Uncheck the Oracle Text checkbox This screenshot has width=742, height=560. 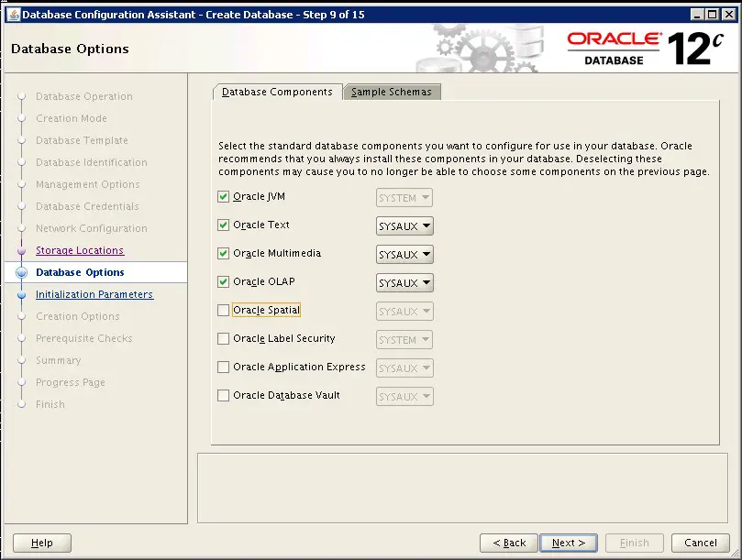[223, 225]
